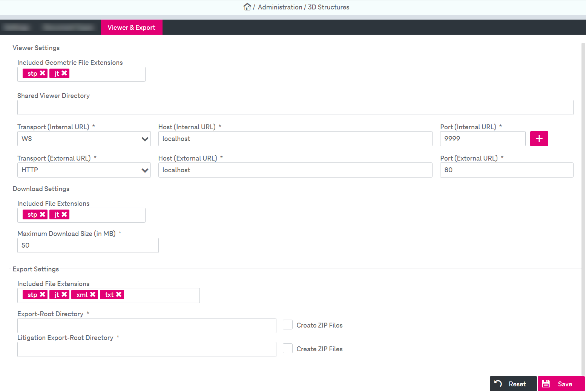Screen dimensions: 586x392
Task: Remove xml tag from Export Settings extensions
Action: 93,294
